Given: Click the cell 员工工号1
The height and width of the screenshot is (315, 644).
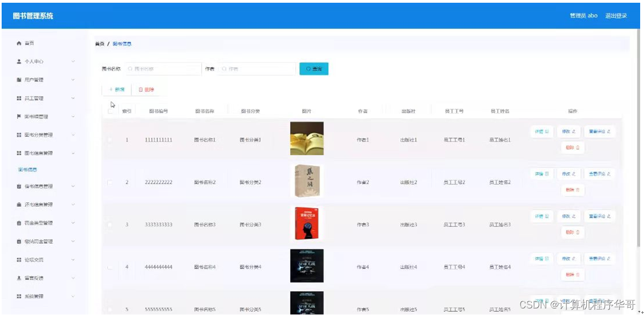Looking at the screenshot, I should click(x=454, y=140).
